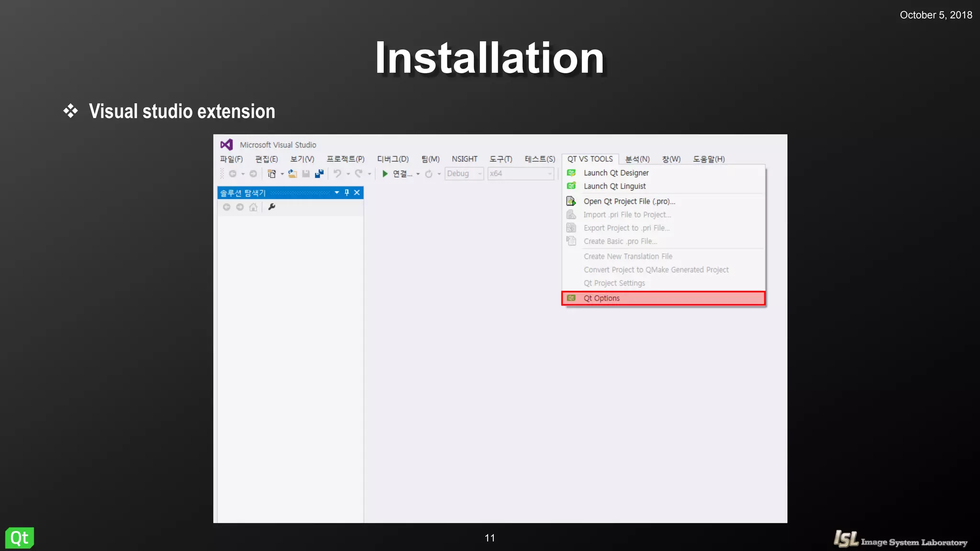The width and height of the screenshot is (980, 551).
Task: Choose Launch Qt Designer
Action: tap(616, 173)
